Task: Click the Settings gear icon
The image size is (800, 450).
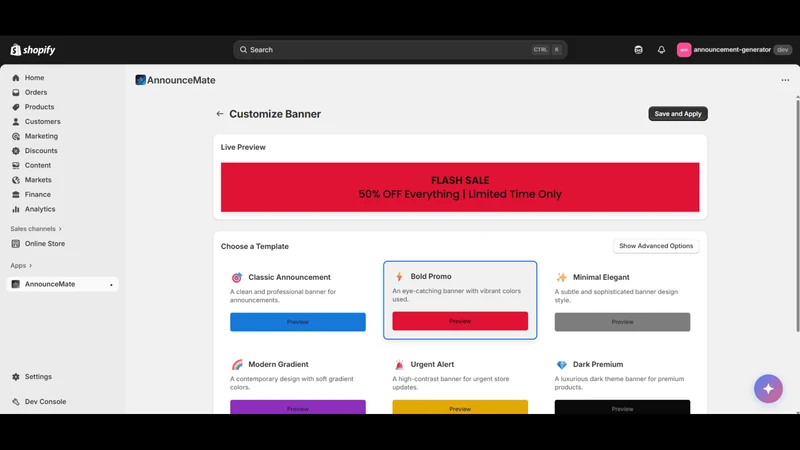Action: [x=16, y=377]
